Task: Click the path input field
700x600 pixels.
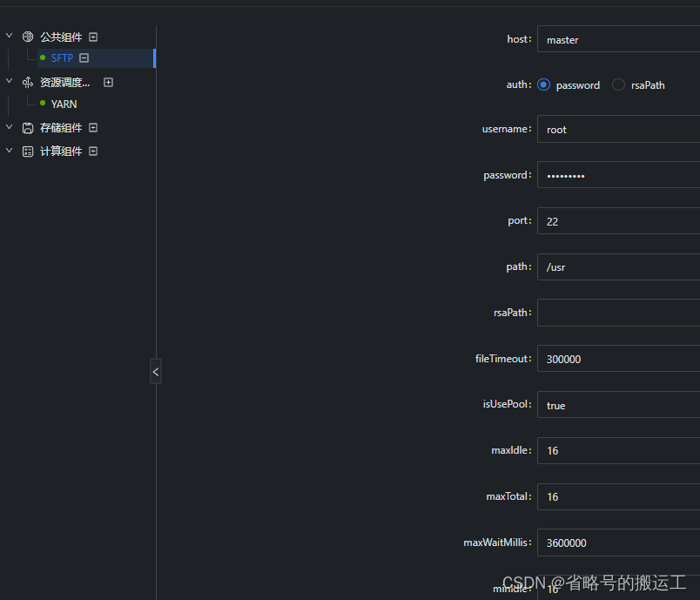Action: pos(618,267)
